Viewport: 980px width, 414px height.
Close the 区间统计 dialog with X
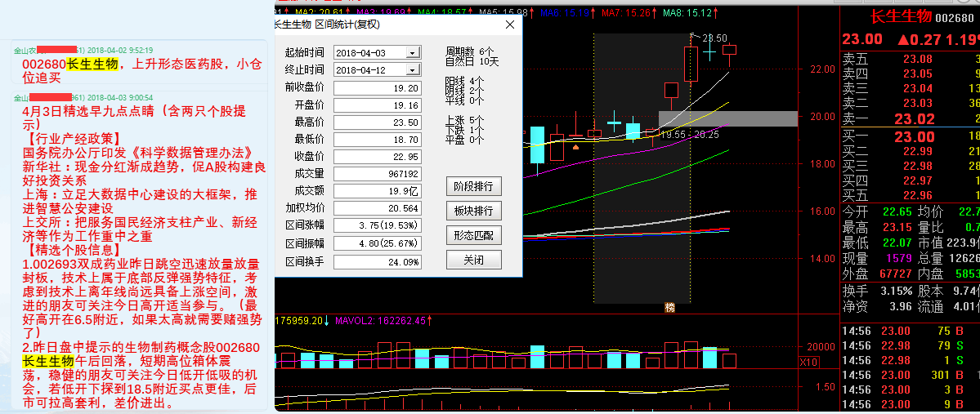tap(510, 24)
